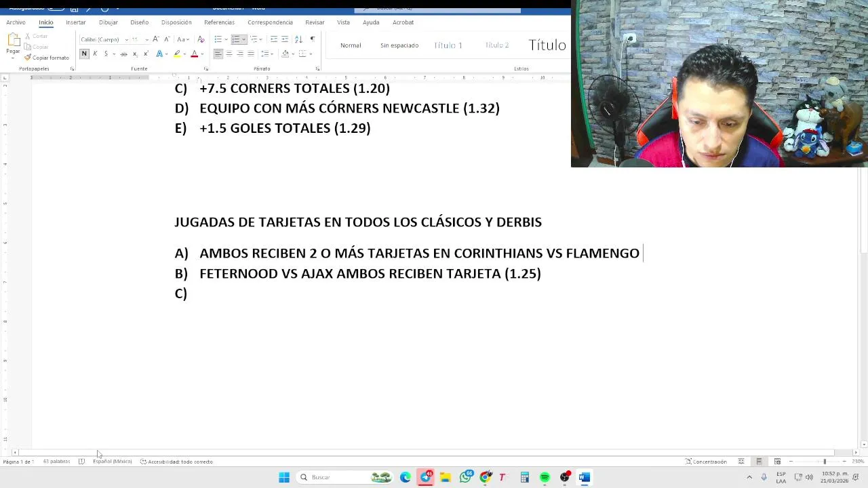This screenshot has width=868, height=488.
Task: Align text right
Action: tap(240, 54)
